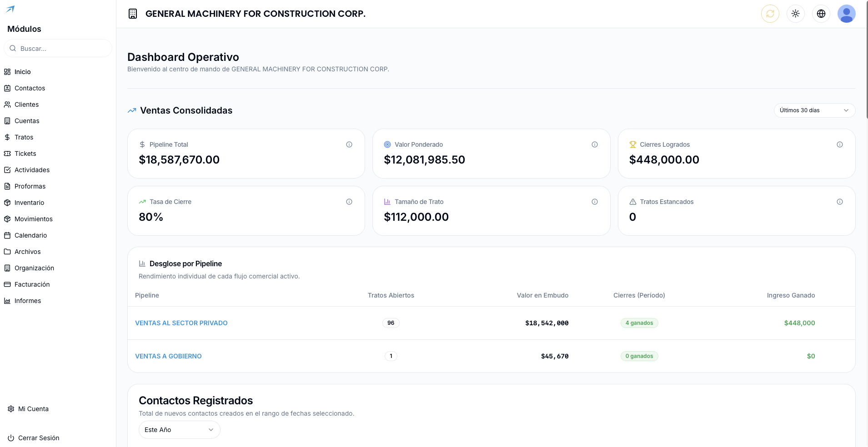This screenshot has height=447, width=868.
Task: Show info tooltip for Pipeline Total
Action: pyautogui.click(x=349, y=144)
